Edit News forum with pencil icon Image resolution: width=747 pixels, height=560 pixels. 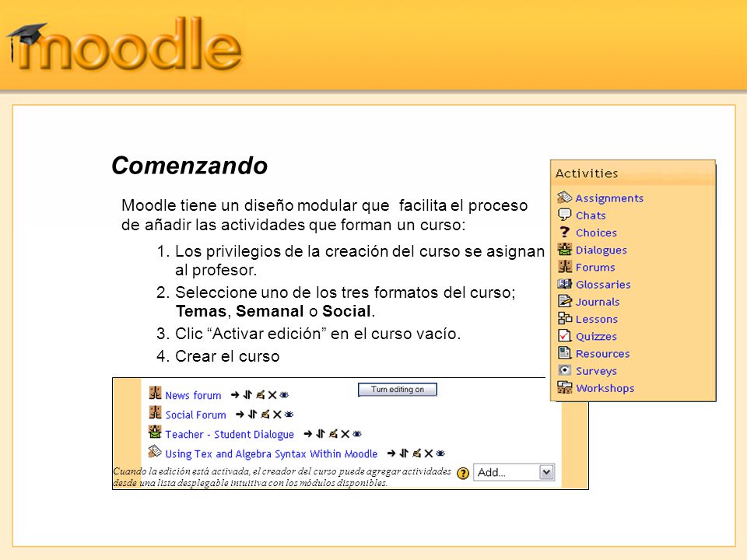[260, 395]
